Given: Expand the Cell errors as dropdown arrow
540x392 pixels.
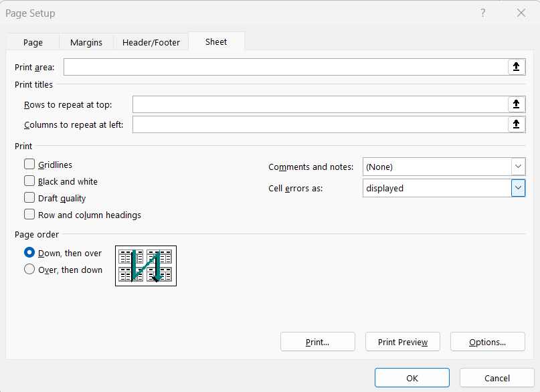Looking at the screenshot, I should tap(518, 188).
